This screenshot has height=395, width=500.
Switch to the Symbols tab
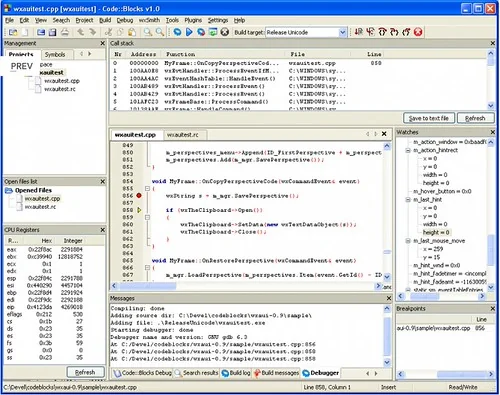pyautogui.click(x=55, y=54)
